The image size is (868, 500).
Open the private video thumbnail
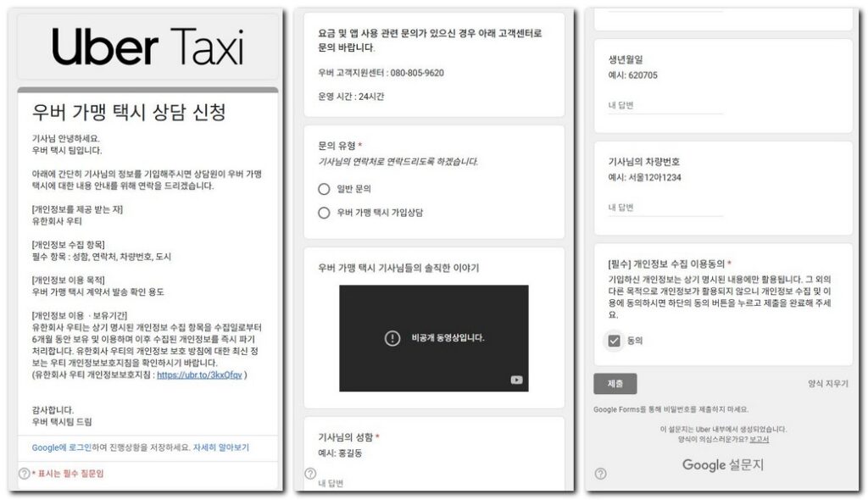tap(433, 338)
